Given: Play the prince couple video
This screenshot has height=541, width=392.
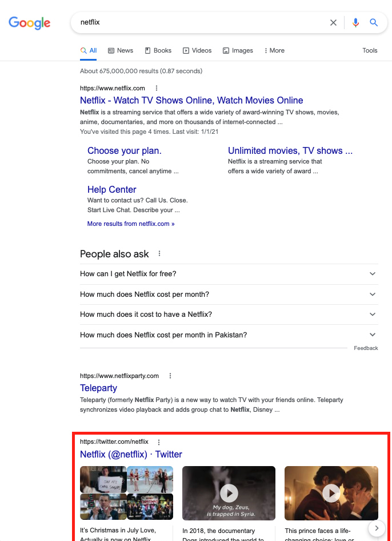Looking at the screenshot, I should [x=331, y=493].
